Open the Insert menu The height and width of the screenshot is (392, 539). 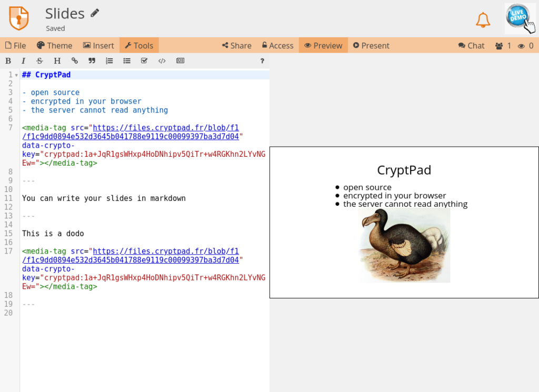tap(98, 45)
